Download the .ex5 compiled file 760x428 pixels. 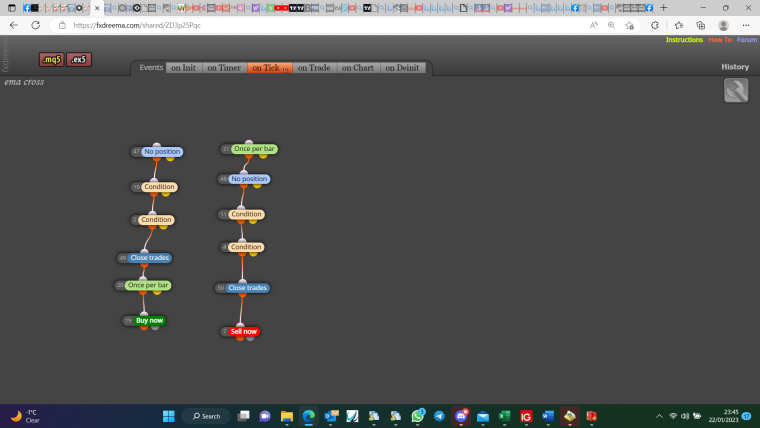[79, 60]
